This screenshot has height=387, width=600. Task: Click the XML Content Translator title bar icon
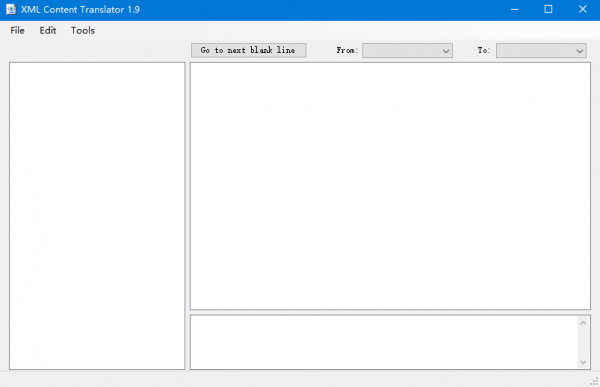click(x=11, y=10)
